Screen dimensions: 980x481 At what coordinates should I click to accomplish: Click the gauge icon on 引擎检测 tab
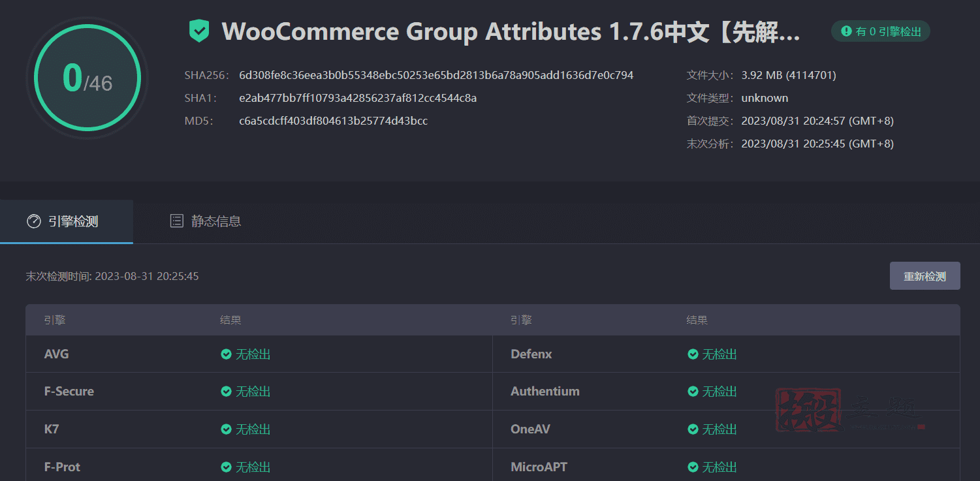pos(34,221)
